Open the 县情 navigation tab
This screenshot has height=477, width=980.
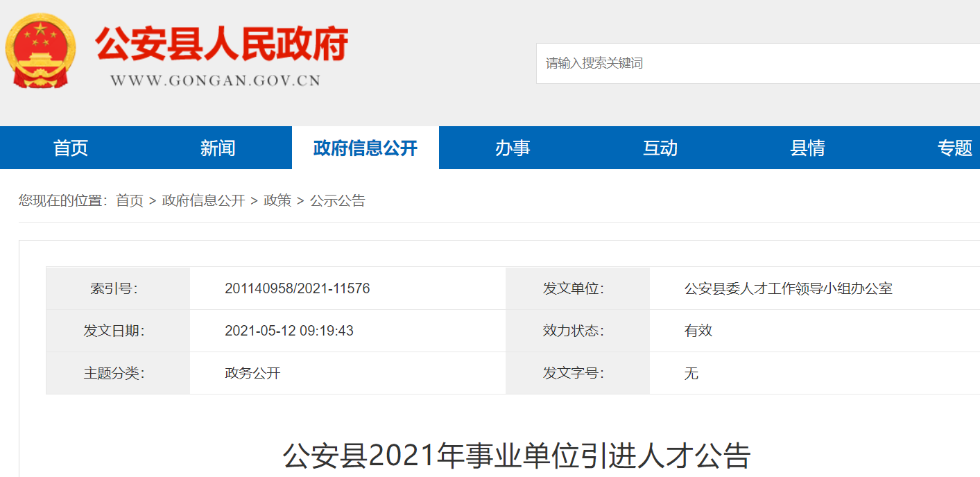tap(807, 148)
